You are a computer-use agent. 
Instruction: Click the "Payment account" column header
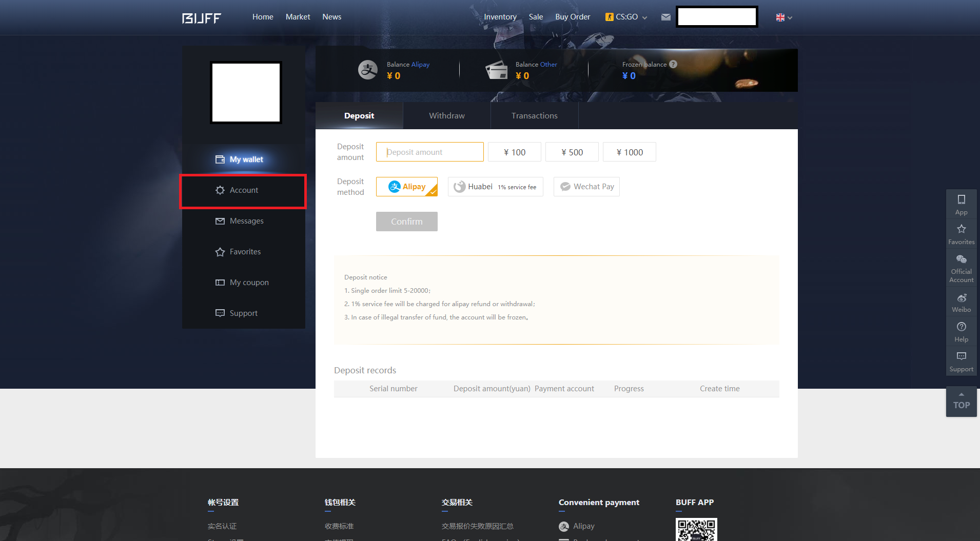[564, 389]
